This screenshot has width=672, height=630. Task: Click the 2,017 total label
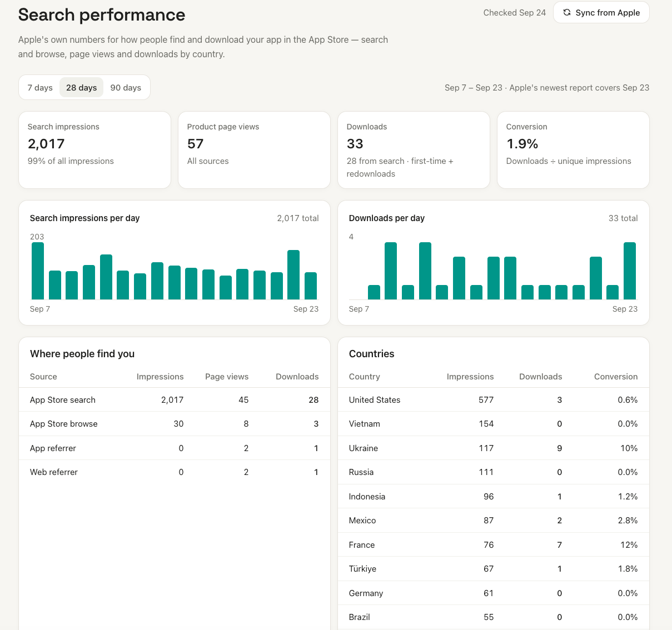(298, 218)
